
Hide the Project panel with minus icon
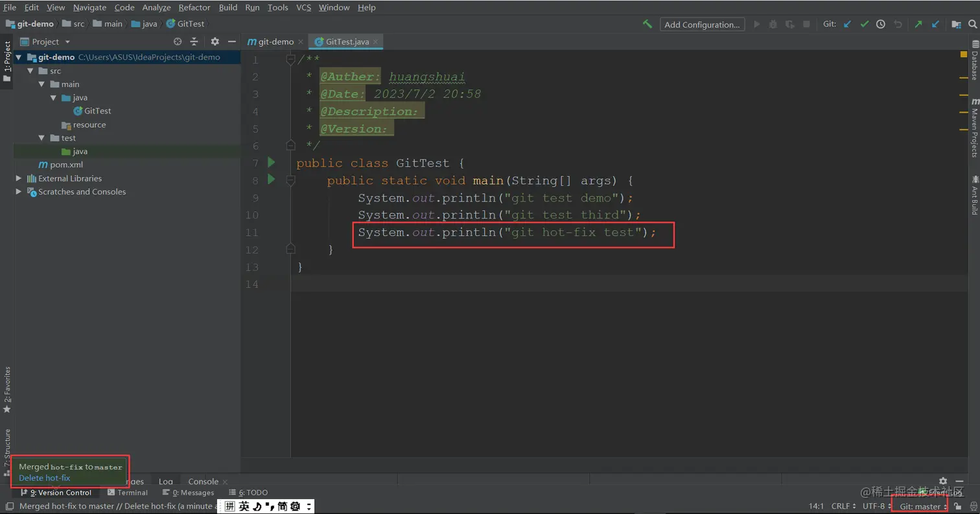click(x=231, y=41)
